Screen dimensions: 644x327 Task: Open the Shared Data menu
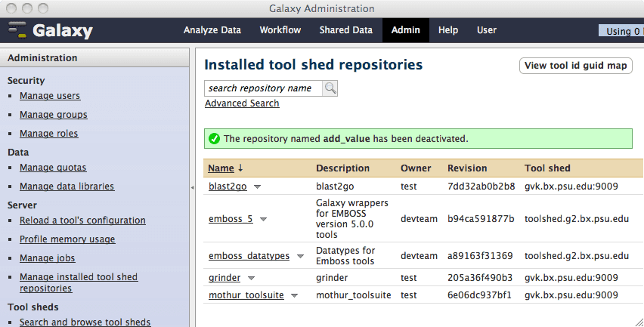345,30
